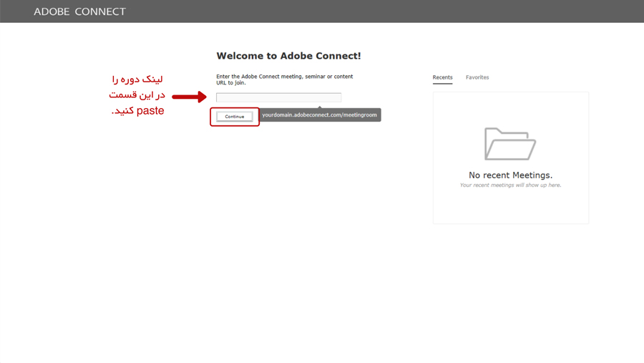The image size is (644, 363).
Task: Click the 'No recent Meetings.' text
Action: click(510, 175)
